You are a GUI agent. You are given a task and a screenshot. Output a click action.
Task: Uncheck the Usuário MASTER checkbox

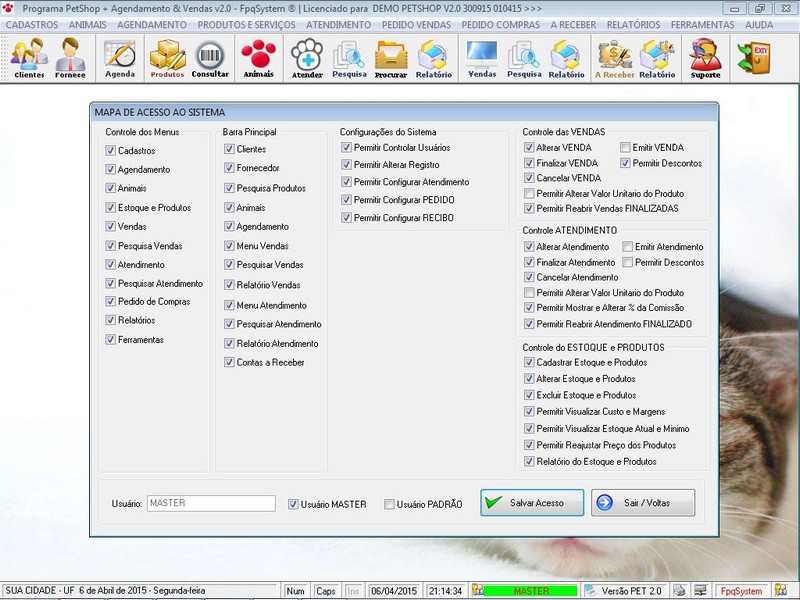pos(293,505)
